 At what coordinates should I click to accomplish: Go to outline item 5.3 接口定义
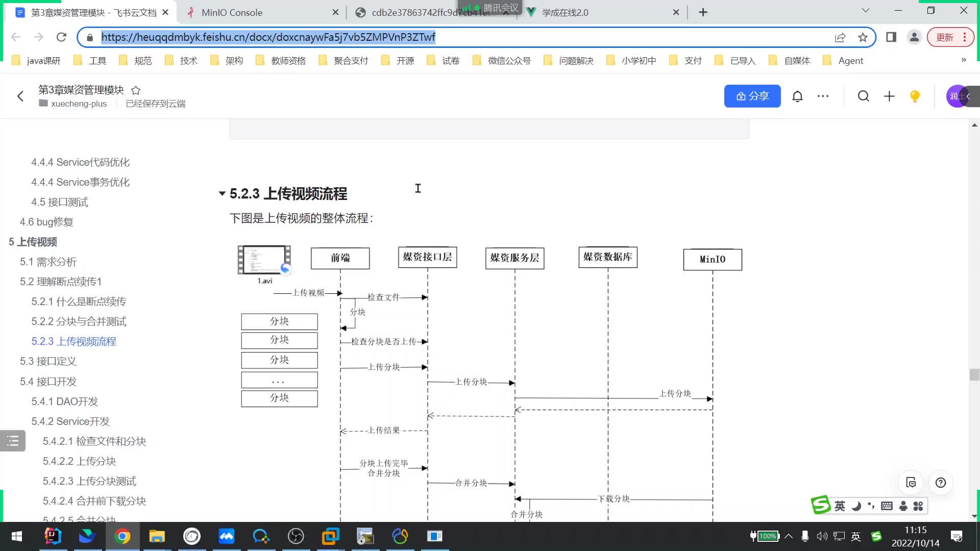pos(48,361)
